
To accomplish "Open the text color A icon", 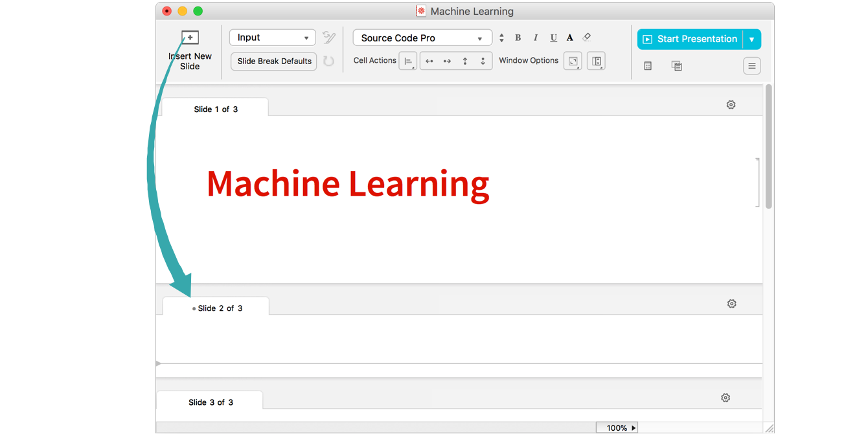I will (570, 38).
